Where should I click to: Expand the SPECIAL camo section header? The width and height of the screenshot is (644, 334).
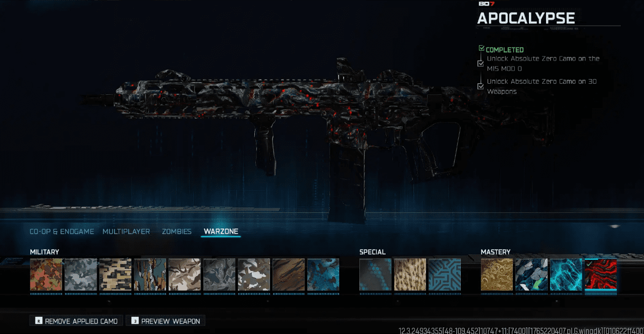pos(371,252)
